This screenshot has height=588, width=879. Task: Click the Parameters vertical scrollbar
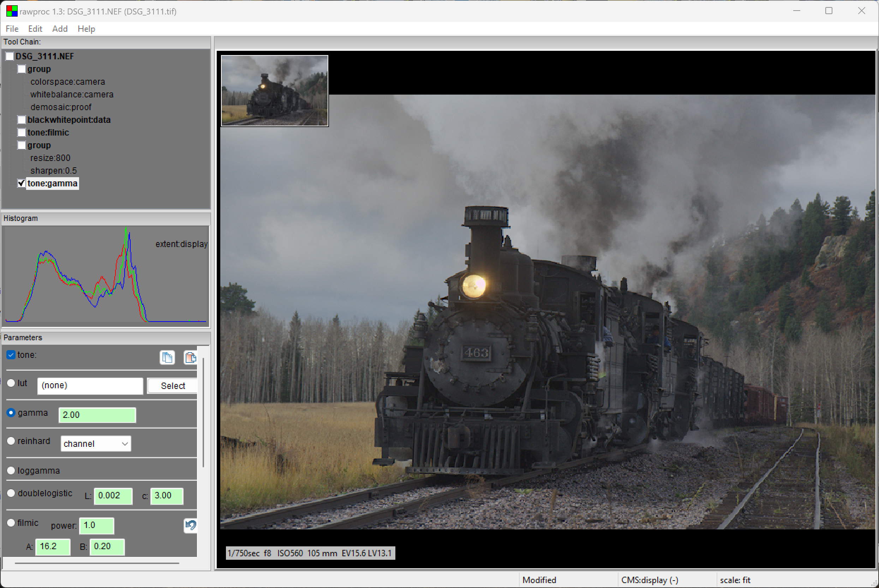tap(203, 413)
